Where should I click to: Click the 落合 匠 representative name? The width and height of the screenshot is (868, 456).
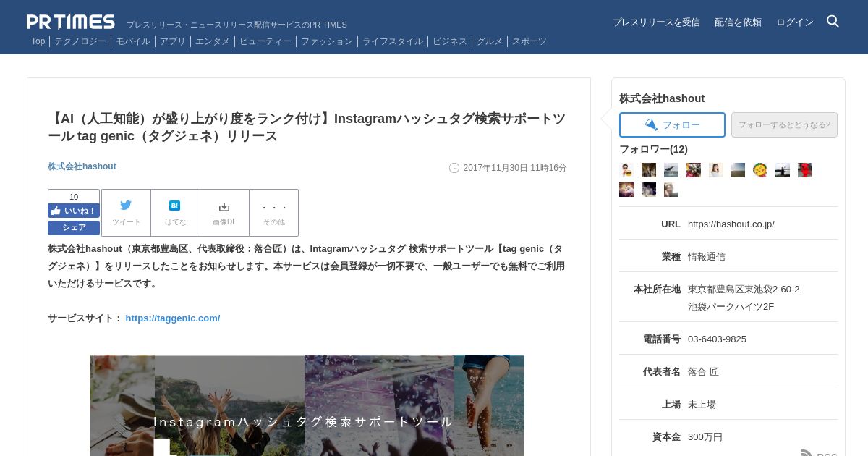(703, 372)
